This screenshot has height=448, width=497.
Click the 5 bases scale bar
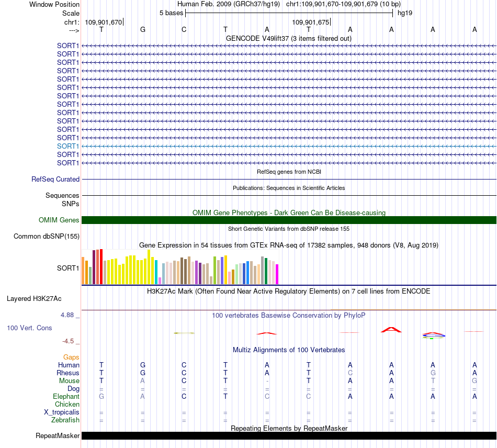point(289,13)
